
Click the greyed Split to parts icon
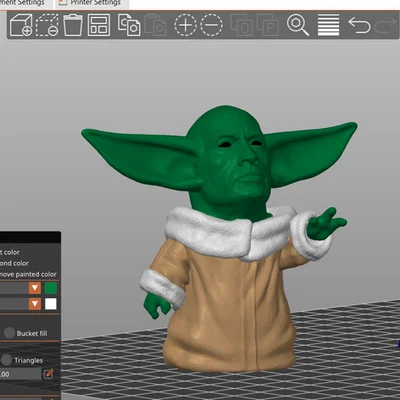tap(268, 25)
